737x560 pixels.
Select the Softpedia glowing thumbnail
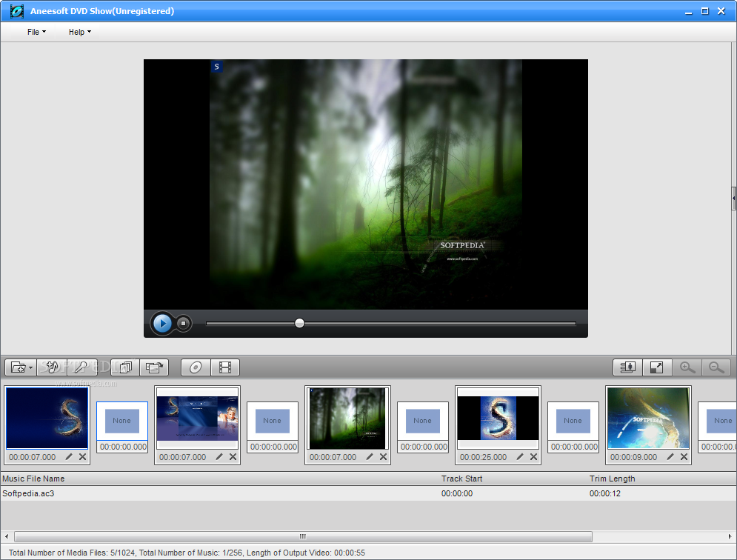(x=649, y=418)
